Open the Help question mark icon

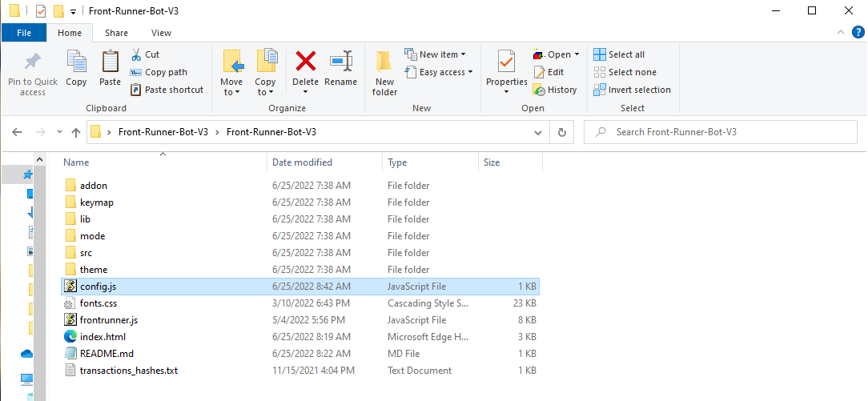tap(858, 33)
